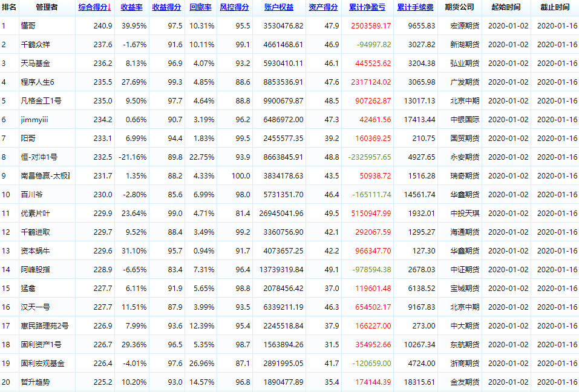Select manager name 程序人生6
The width and height of the screenshot is (579, 392).
tap(38, 82)
